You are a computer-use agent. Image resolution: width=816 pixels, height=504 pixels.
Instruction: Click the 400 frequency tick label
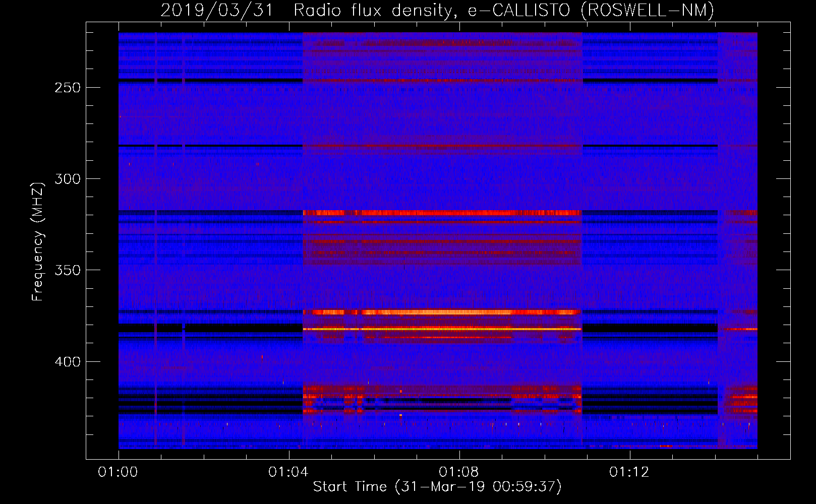pyautogui.click(x=68, y=362)
